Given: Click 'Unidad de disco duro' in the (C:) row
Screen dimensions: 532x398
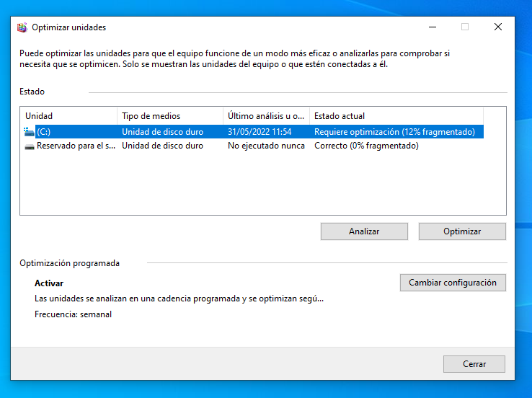Looking at the screenshot, I should (162, 132).
